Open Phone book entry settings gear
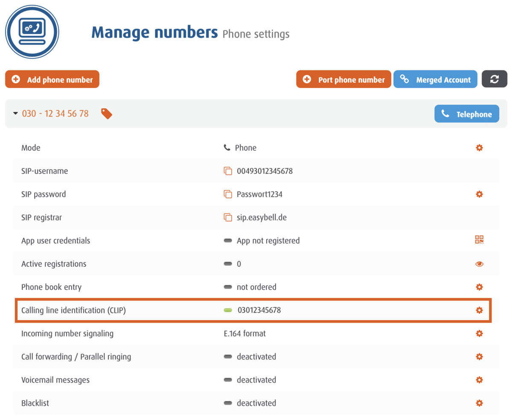This screenshot has height=420, width=512. [479, 287]
